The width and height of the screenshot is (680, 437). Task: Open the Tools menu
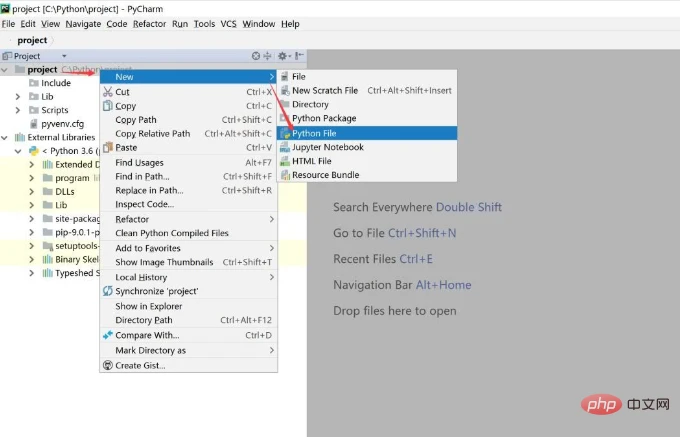coord(204,24)
